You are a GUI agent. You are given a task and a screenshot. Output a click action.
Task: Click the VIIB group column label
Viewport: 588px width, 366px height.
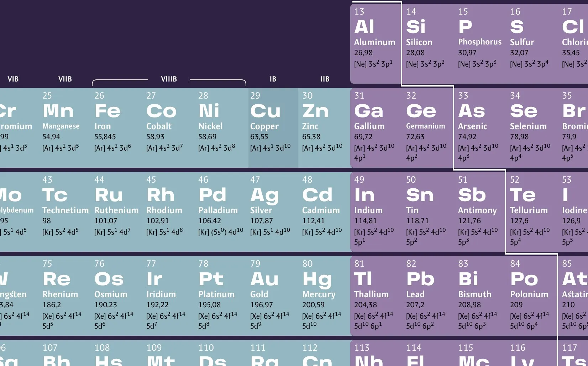click(65, 79)
